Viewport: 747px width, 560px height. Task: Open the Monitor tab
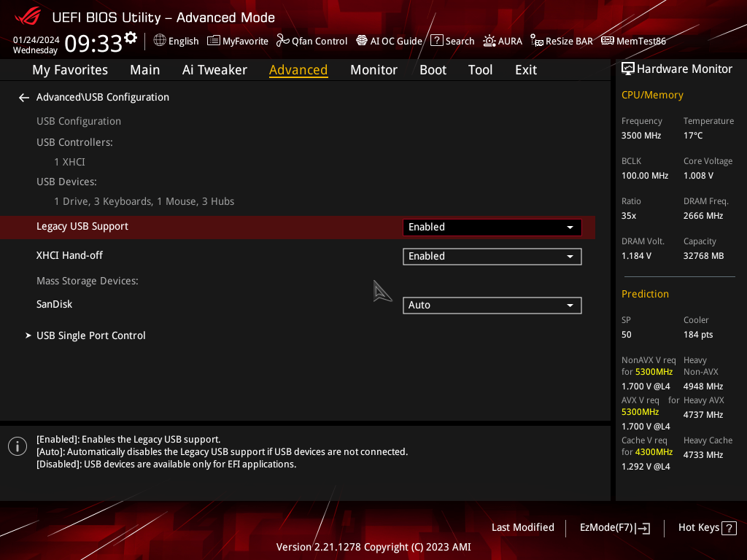pyautogui.click(x=373, y=70)
